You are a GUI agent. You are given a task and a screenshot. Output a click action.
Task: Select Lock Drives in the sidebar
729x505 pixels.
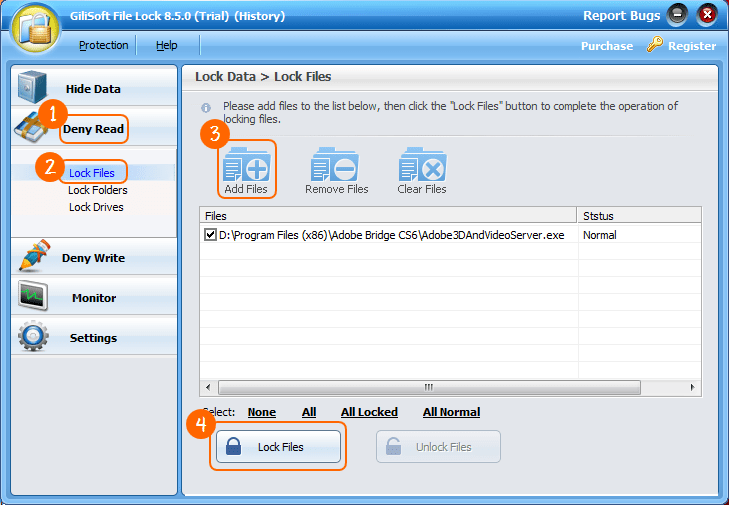(x=96, y=207)
